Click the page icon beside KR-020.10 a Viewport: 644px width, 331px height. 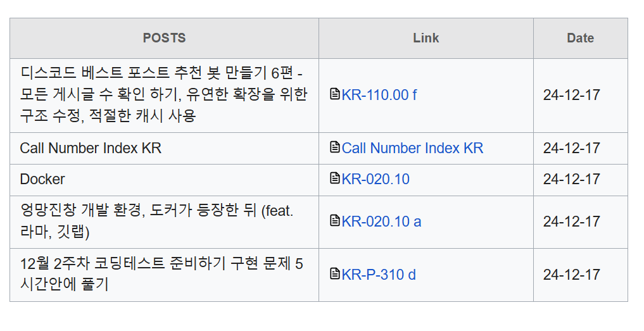click(335, 220)
